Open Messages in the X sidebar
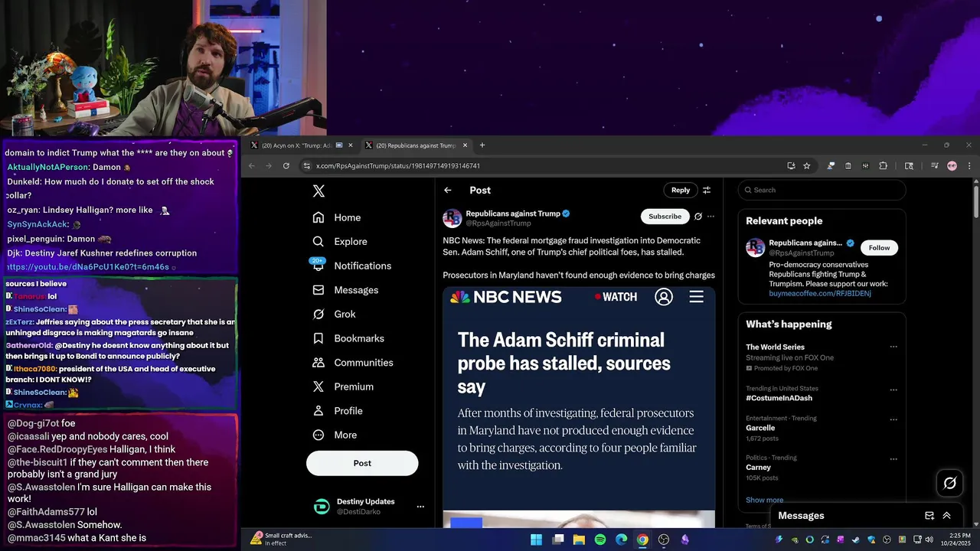 pos(345,290)
